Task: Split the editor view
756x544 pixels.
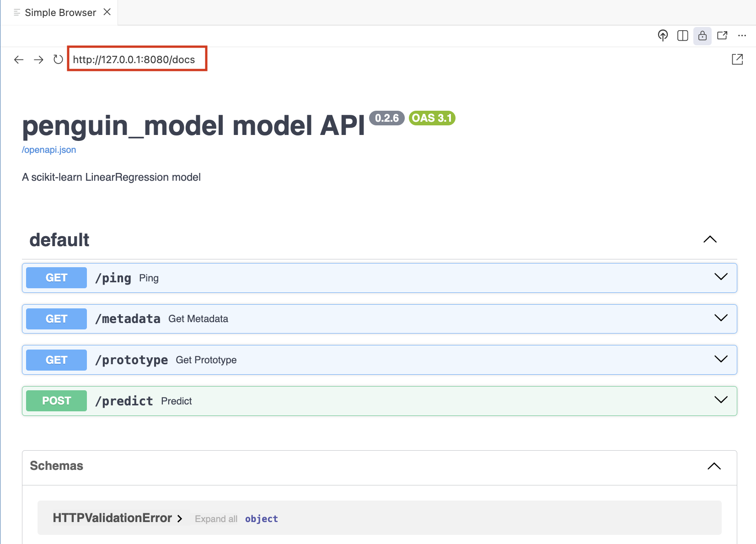Action: pyautogui.click(x=682, y=36)
